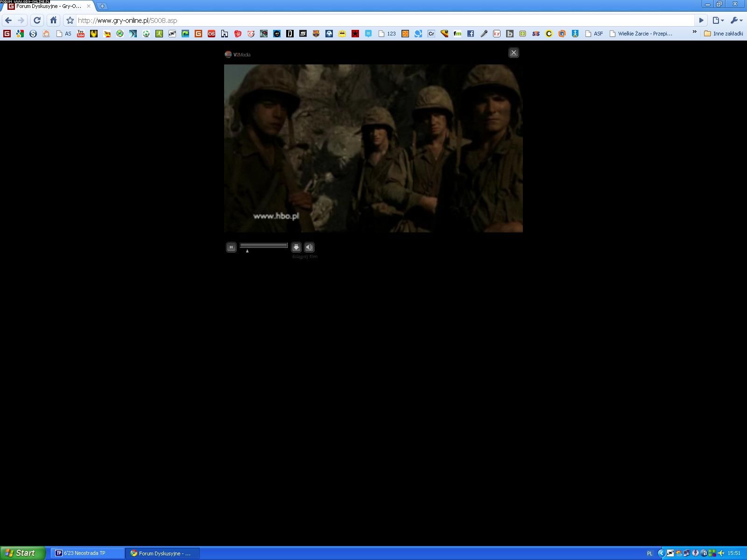Screen dimensions: 747x560
Task: Reload the current page
Action: click(37, 21)
